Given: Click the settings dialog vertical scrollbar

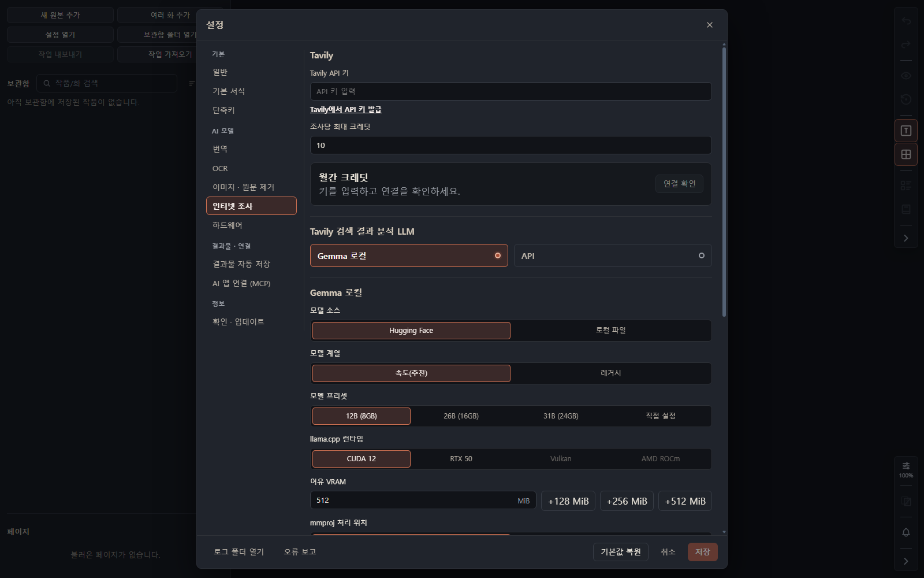Looking at the screenshot, I should (724, 182).
